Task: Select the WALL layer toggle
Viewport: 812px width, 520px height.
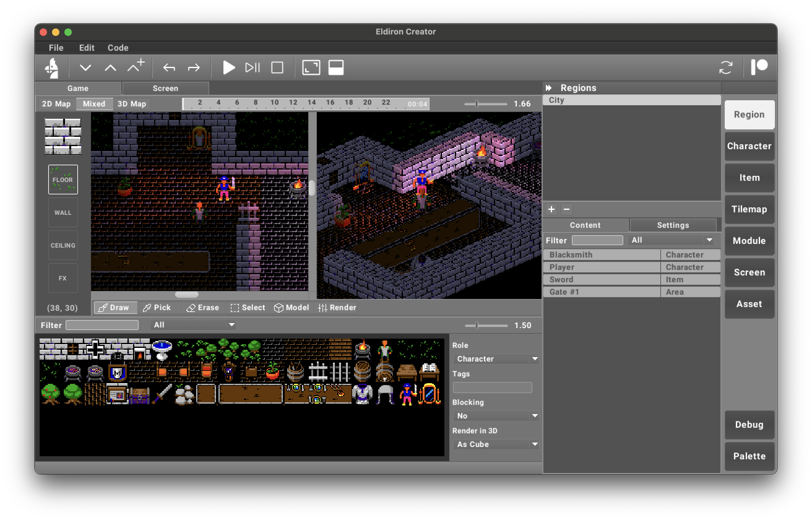Action: (x=63, y=213)
